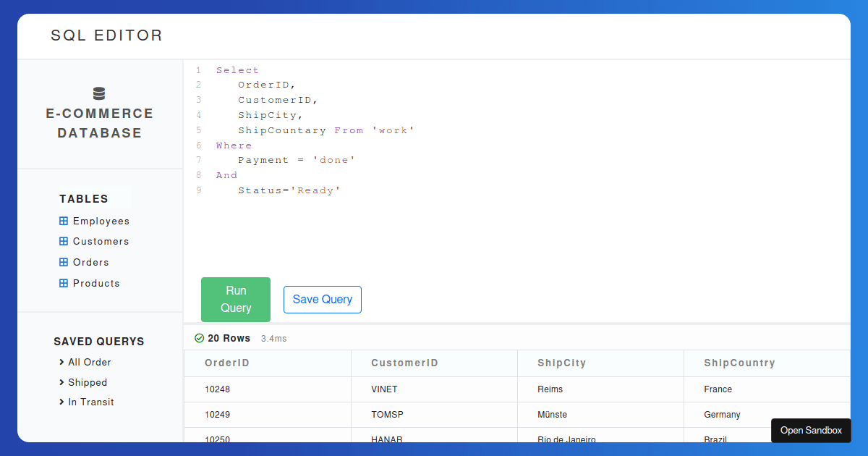This screenshot has width=868, height=456.
Task: Click the table grid icon beside Products
Action: click(x=64, y=283)
